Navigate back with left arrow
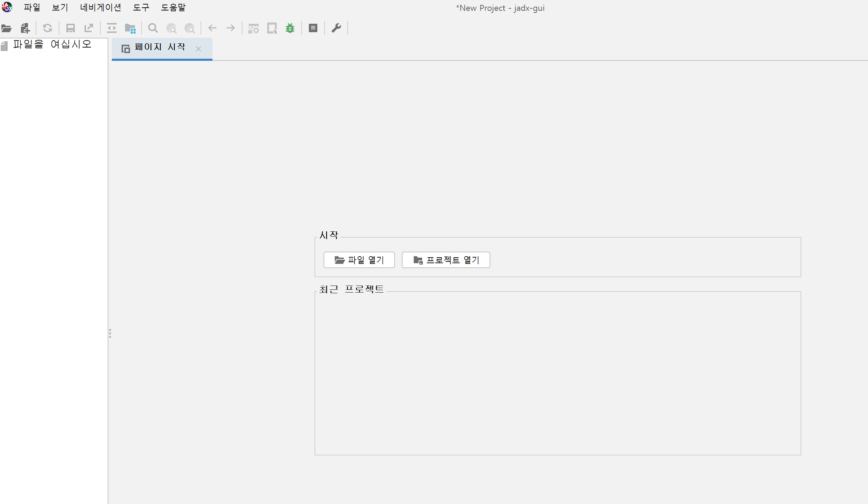The image size is (868, 504). [x=212, y=28]
